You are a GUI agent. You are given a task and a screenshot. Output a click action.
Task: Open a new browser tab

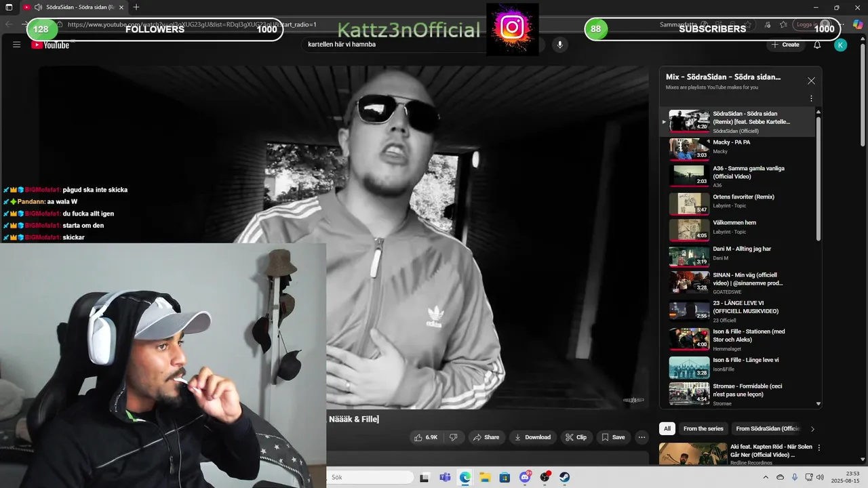136,7
